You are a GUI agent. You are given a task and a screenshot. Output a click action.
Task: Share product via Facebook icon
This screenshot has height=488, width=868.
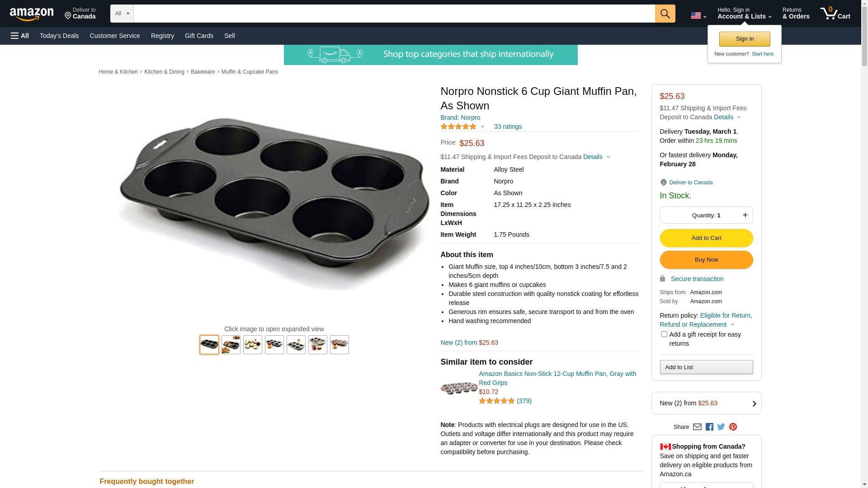(709, 427)
